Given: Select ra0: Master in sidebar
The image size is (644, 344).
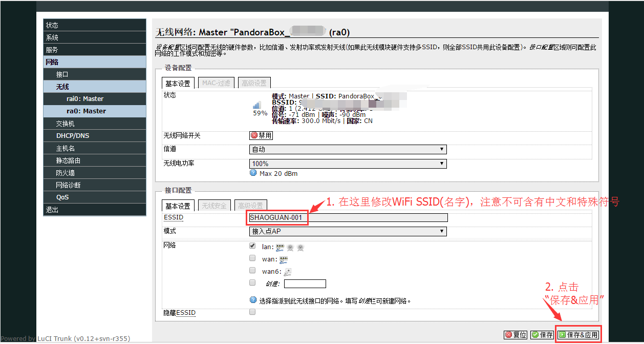Looking at the screenshot, I should click(95, 111).
